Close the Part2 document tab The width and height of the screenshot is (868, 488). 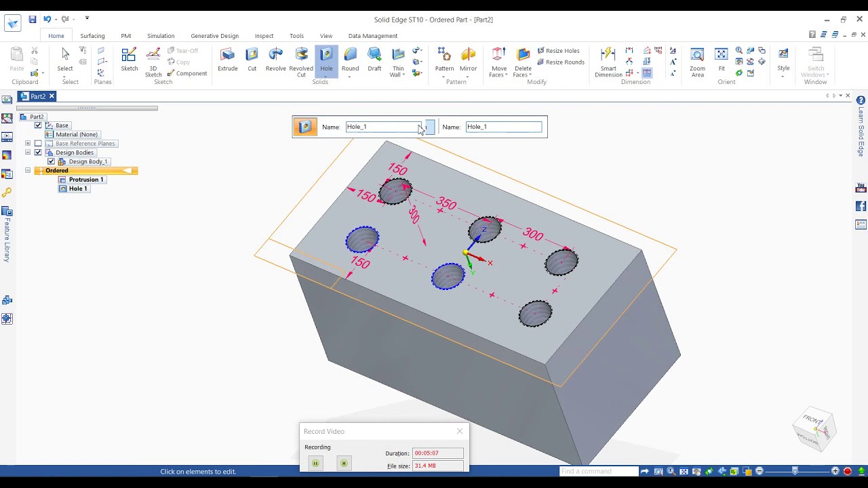(51, 96)
